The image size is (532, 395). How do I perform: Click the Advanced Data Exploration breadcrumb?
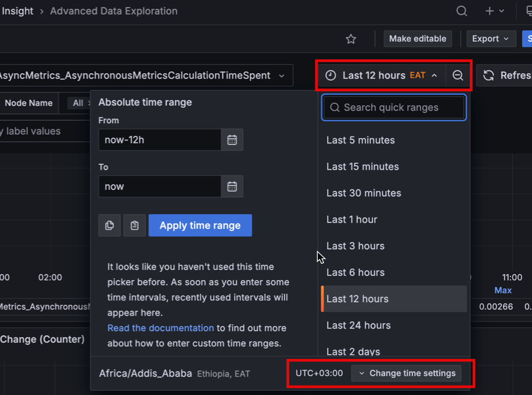(x=114, y=11)
